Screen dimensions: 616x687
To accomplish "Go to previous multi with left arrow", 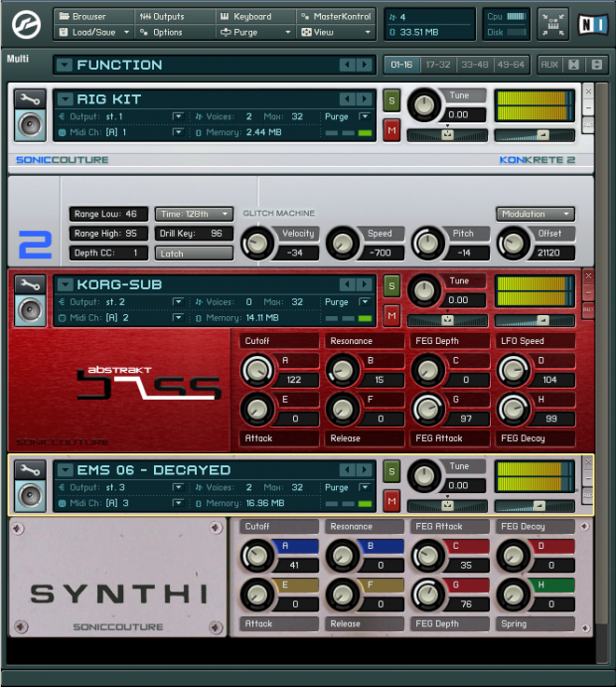I will 347,65.
